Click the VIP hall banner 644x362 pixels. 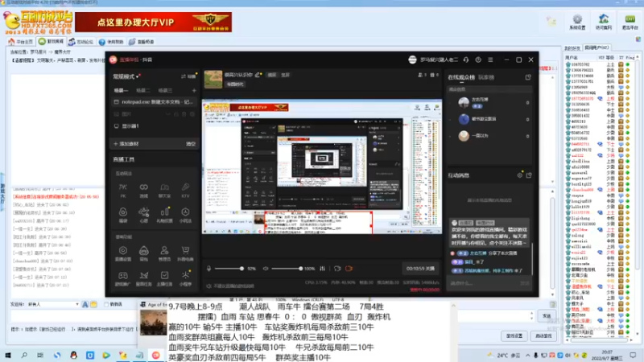pos(153,22)
